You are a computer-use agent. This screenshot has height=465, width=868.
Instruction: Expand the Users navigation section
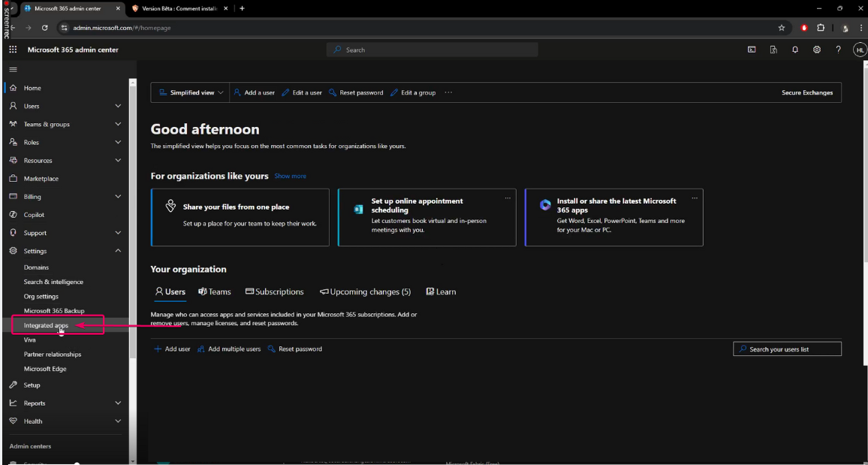pyautogui.click(x=118, y=106)
